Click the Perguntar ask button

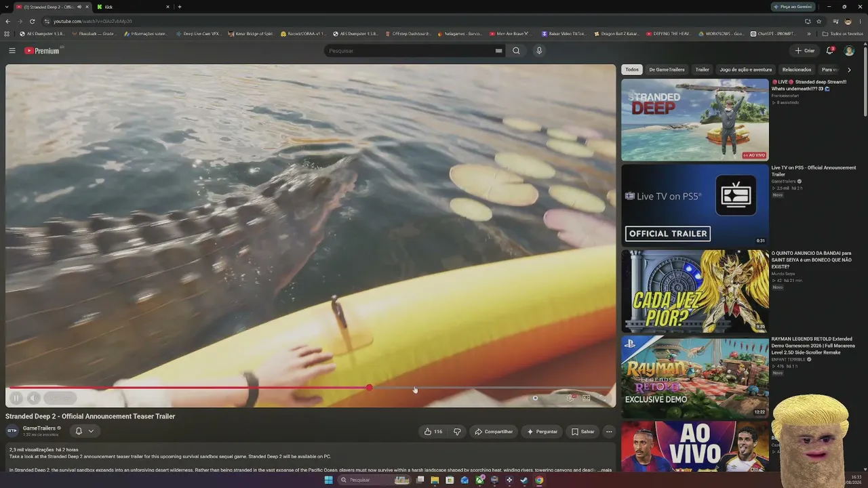coord(542,432)
